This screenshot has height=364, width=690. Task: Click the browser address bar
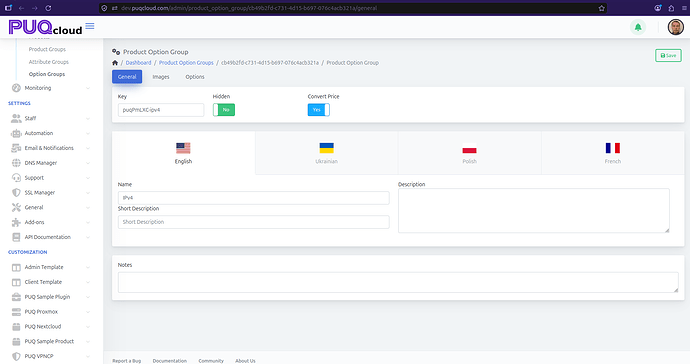[352, 8]
